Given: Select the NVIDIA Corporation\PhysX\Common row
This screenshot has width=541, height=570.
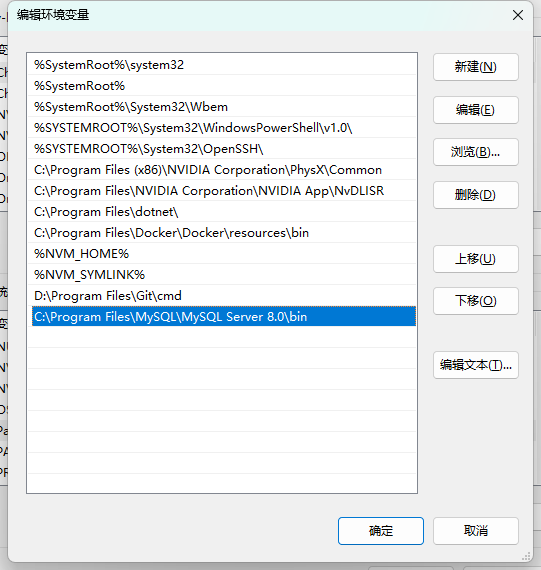Looking at the screenshot, I should pyautogui.click(x=222, y=170).
